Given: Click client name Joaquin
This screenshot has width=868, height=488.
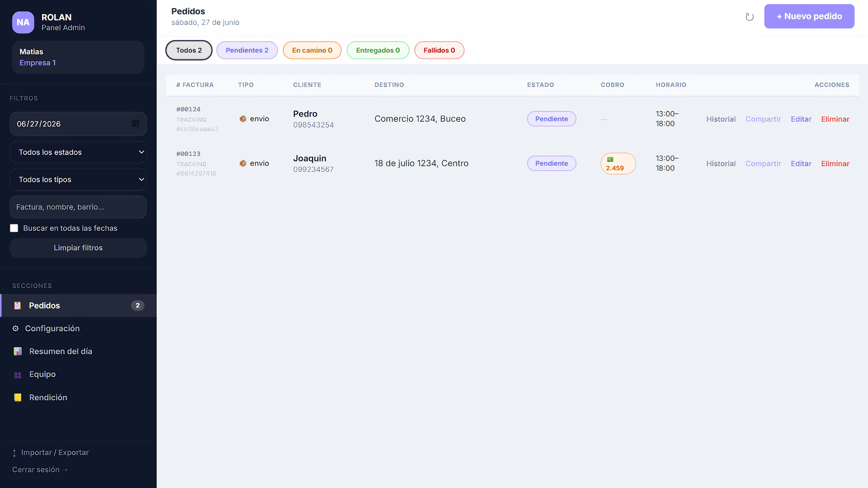Looking at the screenshot, I should click(x=310, y=158).
